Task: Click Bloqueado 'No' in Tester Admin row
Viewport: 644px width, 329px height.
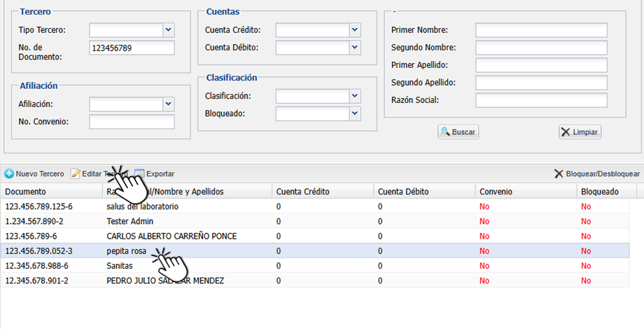Action: [586, 221]
